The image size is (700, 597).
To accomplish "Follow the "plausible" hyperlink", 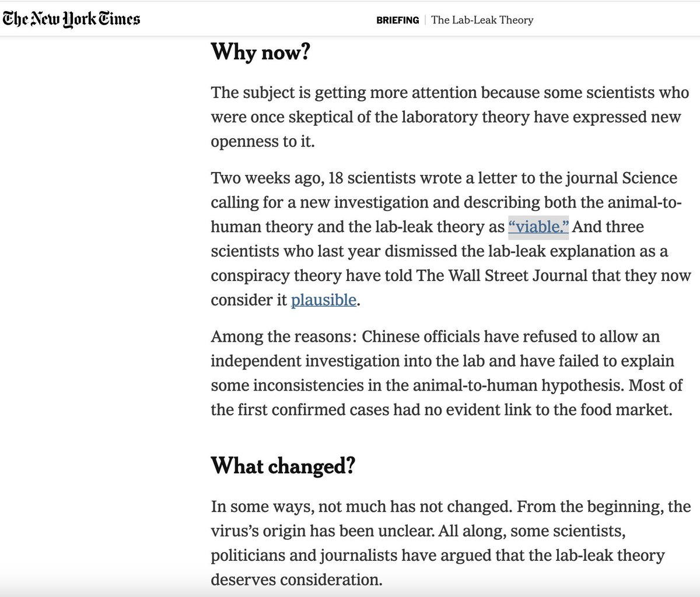I will (x=323, y=300).
